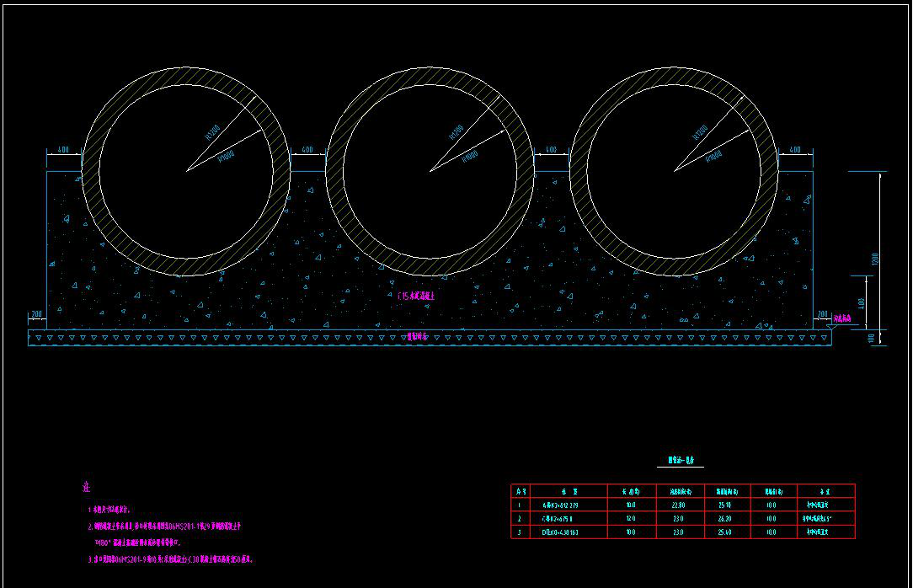This screenshot has height=588, width=913.
Task: Click the magenta notes heading character
Action: [x=86, y=487]
